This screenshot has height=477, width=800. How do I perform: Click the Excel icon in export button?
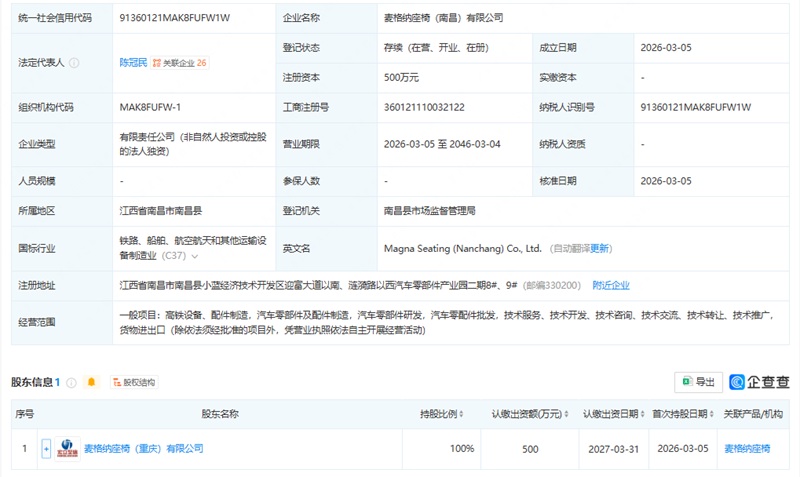click(x=686, y=382)
